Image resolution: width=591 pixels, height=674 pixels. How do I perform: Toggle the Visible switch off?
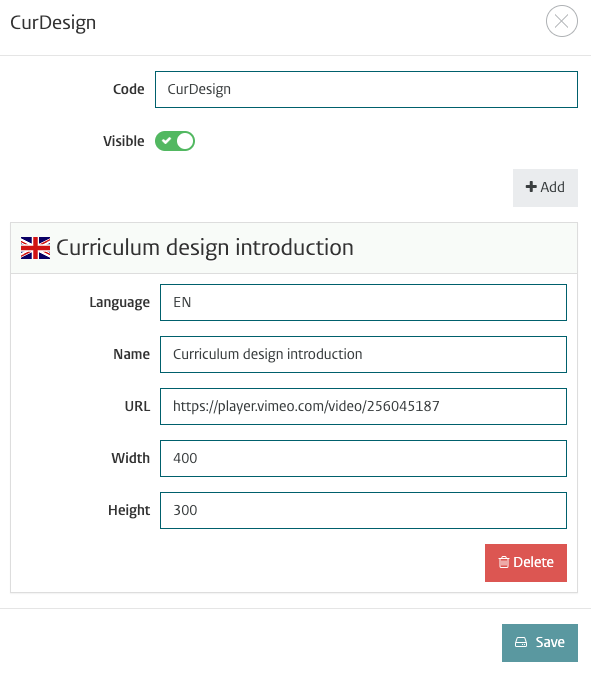pos(175,141)
